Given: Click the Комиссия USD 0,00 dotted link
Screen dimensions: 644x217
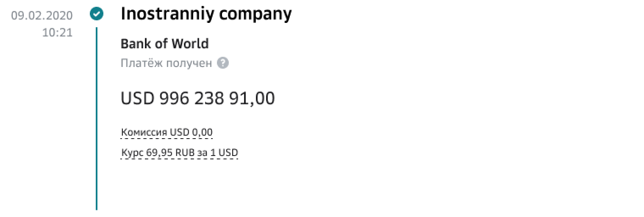Looking at the screenshot, I should [167, 132].
